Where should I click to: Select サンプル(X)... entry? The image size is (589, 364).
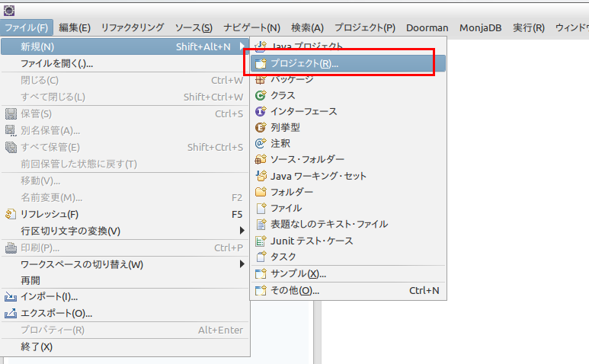348,273
